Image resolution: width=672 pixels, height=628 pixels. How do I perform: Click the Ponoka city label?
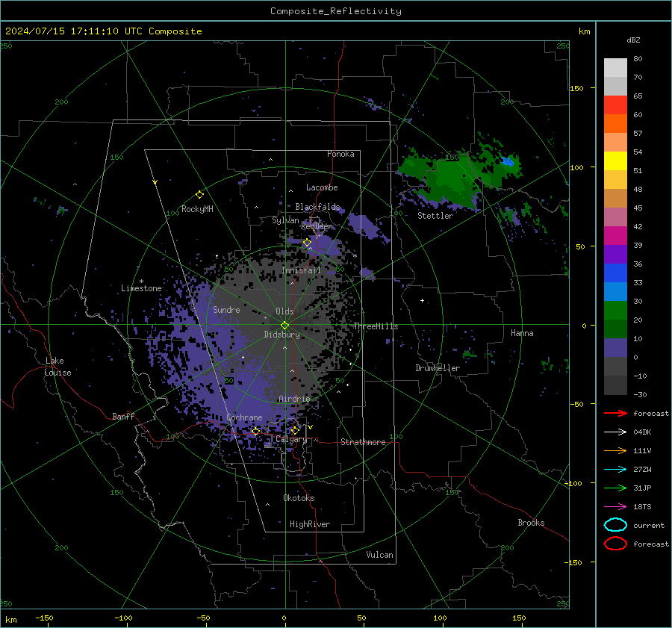[x=340, y=154]
